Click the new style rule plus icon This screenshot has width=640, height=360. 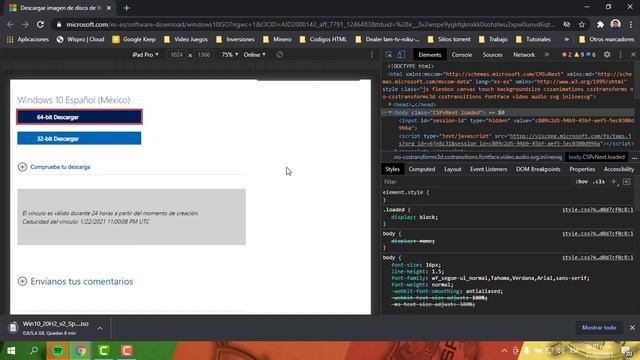point(614,182)
